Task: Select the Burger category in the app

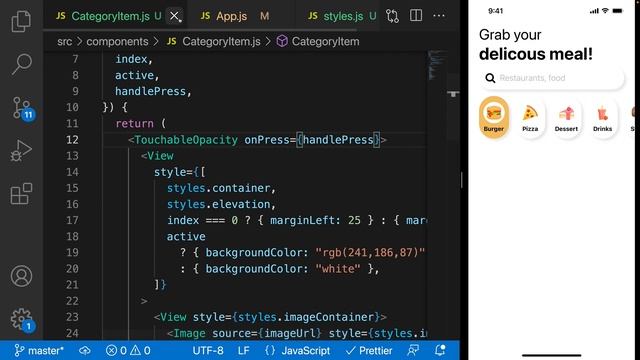Action: point(493,118)
